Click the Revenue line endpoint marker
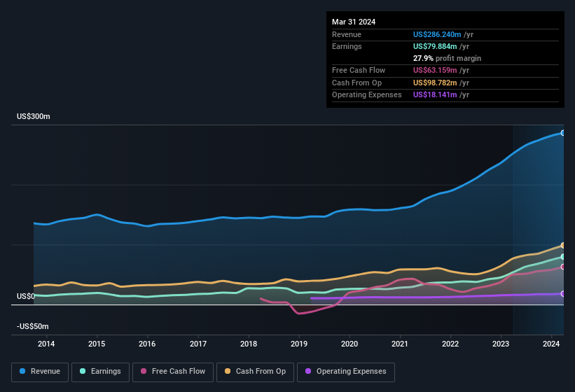The image size is (575, 392). click(x=563, y=133)
